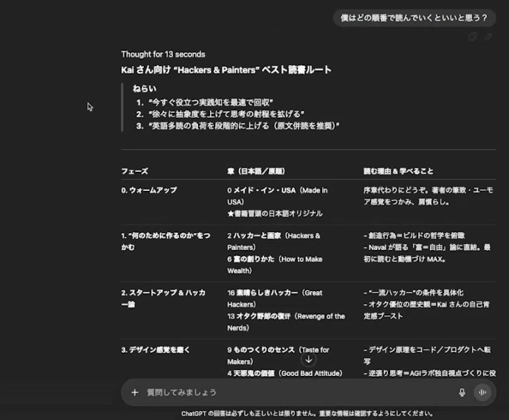Focus the '質問してみましょう' message input field
Image resolution: width=509 pixels, height=420 pixels.
click(297, 392)
